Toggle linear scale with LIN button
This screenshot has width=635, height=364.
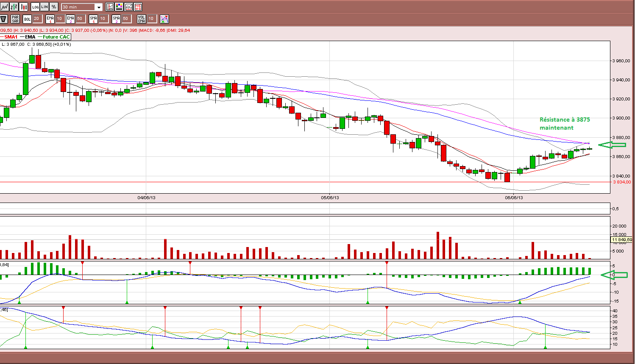[45, 7]
